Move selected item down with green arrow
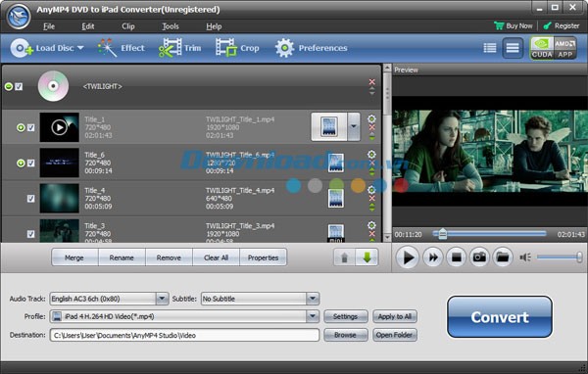The height and width of the screenshot is (374, 588). 367,257
